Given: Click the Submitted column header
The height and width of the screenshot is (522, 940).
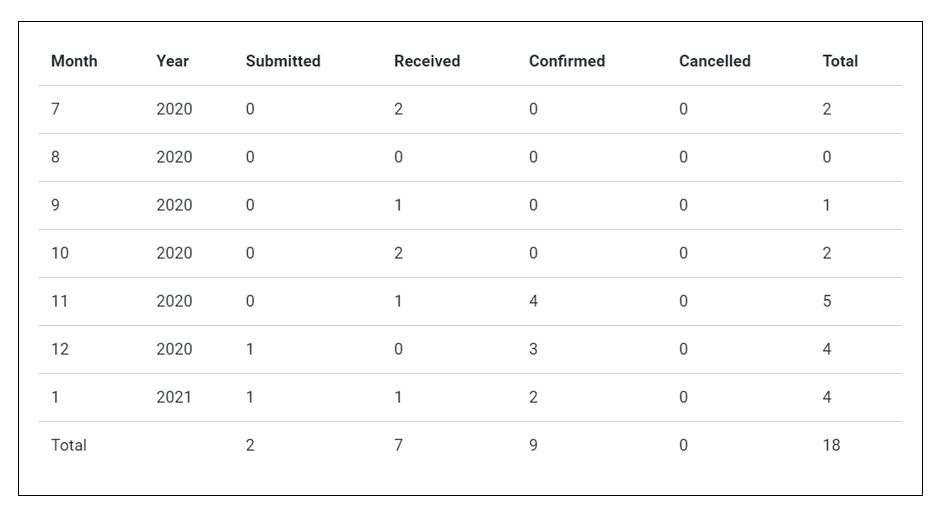Looking at the screenshot, I should coord(283,61).
